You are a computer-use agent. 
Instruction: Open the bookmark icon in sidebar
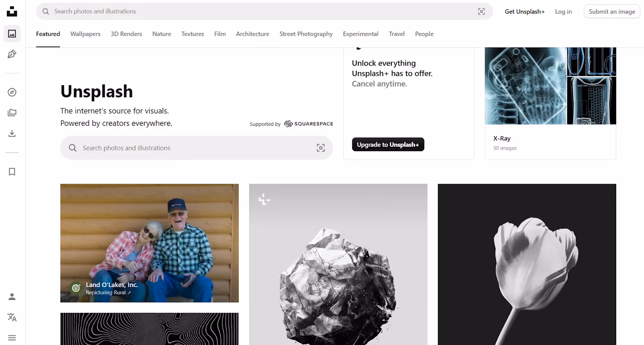12,172
